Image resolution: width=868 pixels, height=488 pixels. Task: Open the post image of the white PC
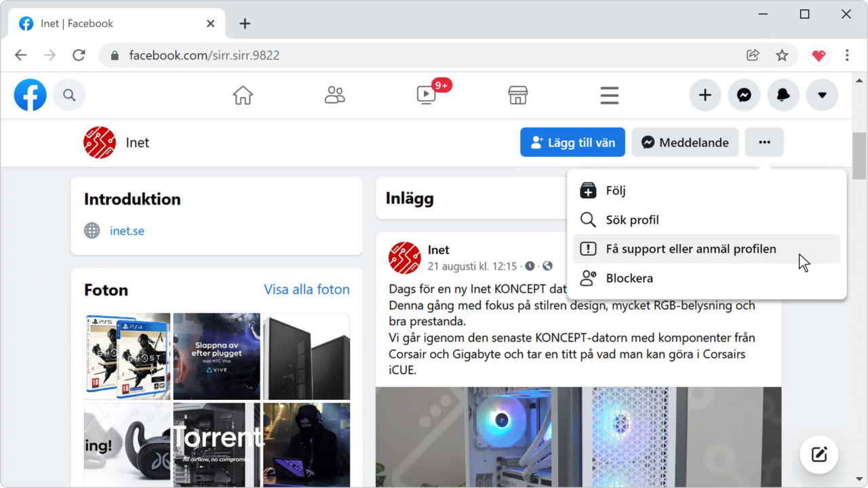click(578, 437)
